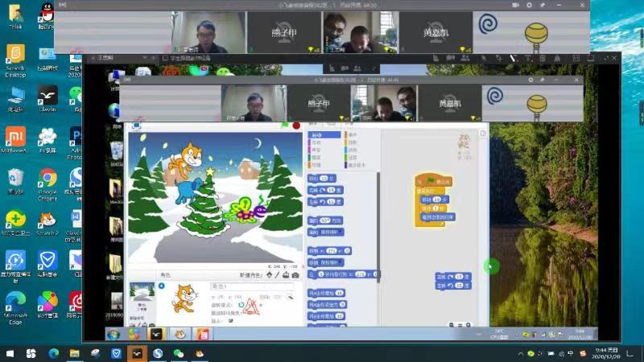Click the turn left 15 degrees palette block
This screenshot has height=362, width=644.
326,202
